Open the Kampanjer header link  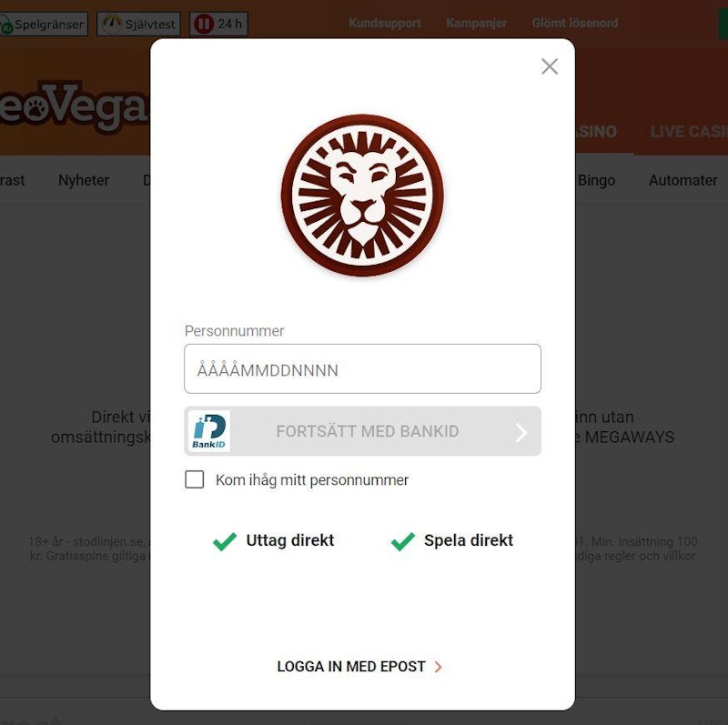click(x=476, y=23)
